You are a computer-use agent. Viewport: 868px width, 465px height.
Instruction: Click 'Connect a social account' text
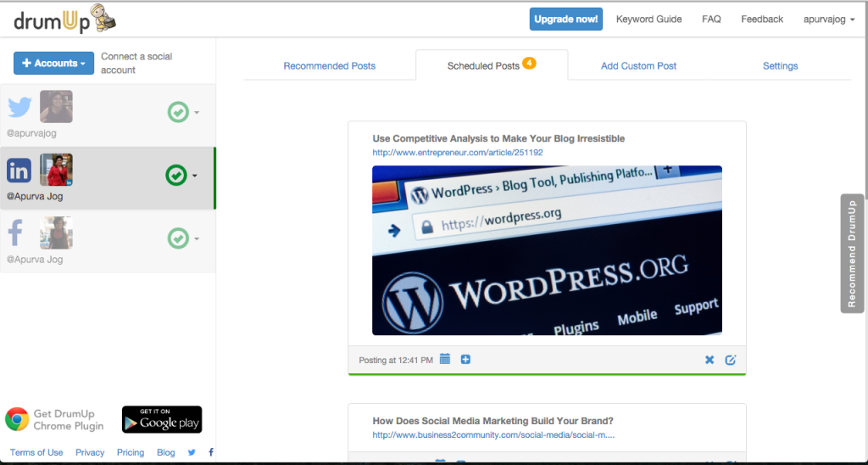(x=136, y=63)
